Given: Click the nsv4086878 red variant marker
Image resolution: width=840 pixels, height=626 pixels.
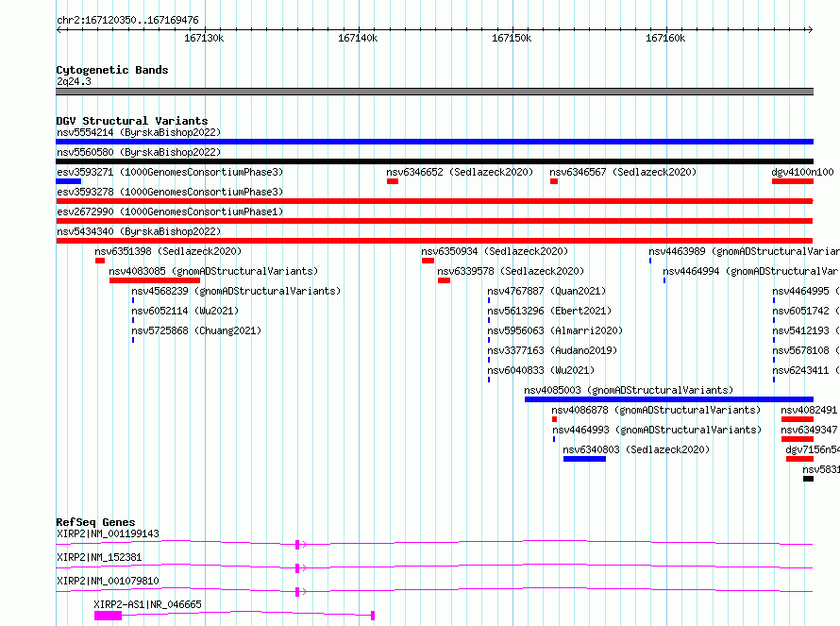Looking at the screenshot, I should pos(554,419).
